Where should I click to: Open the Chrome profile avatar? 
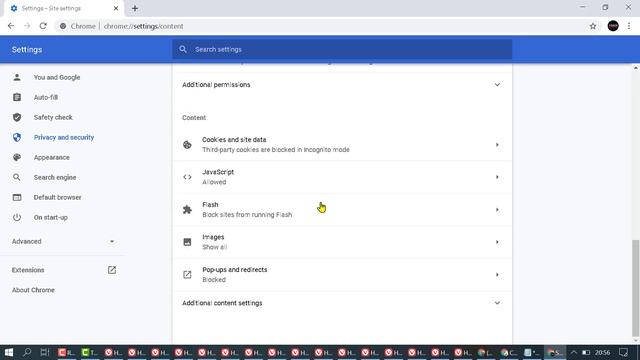(x=613, y=26)
